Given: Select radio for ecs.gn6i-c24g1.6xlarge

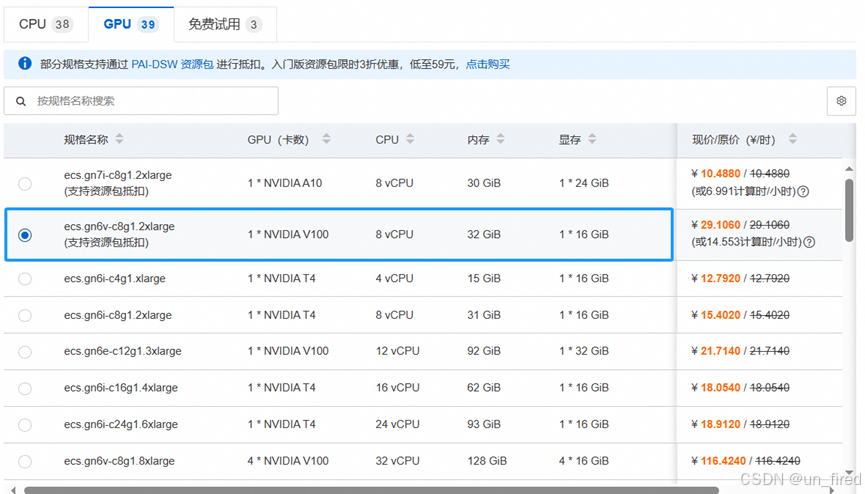Looking at the screenshot, I should tap(25, 425).
